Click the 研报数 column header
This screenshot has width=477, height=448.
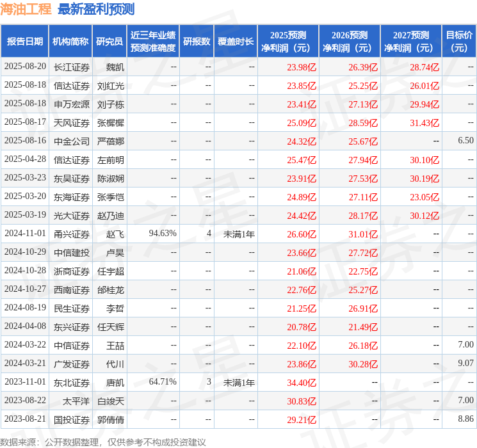(197, 42)
